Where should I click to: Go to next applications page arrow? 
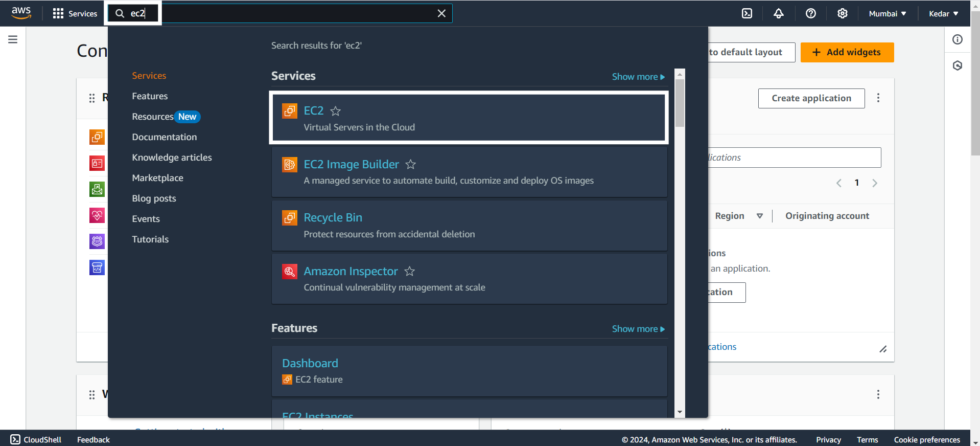pyautogui.click(x=874, y=183)
